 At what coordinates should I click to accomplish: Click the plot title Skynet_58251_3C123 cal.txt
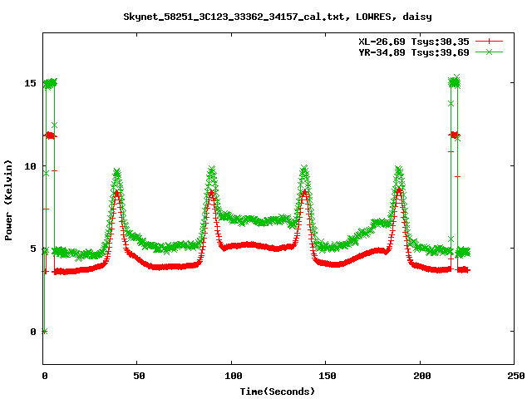click(278, 17)
